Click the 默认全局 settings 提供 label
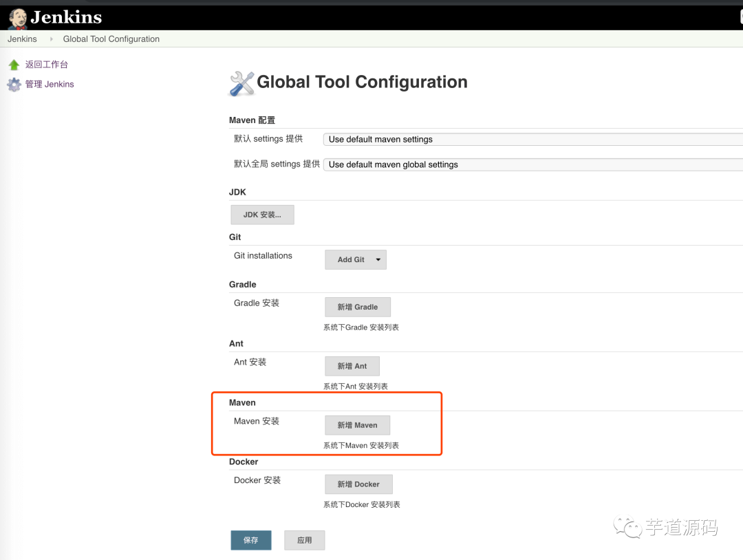 (277, 164)
